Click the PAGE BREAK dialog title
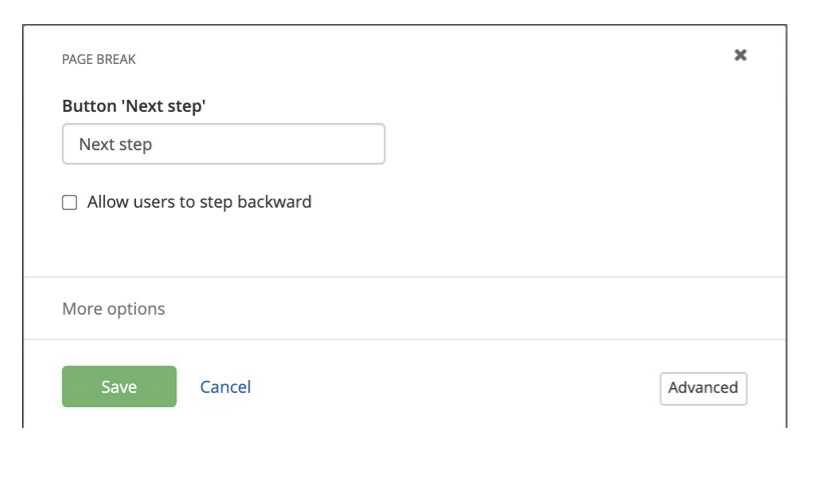The image size is (826, 484). [x=99, y=60]
